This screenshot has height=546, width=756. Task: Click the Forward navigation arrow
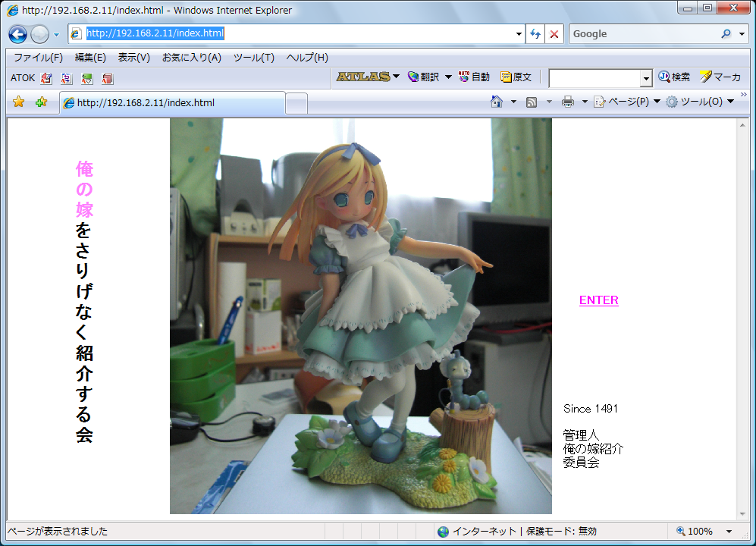point(39,34)
